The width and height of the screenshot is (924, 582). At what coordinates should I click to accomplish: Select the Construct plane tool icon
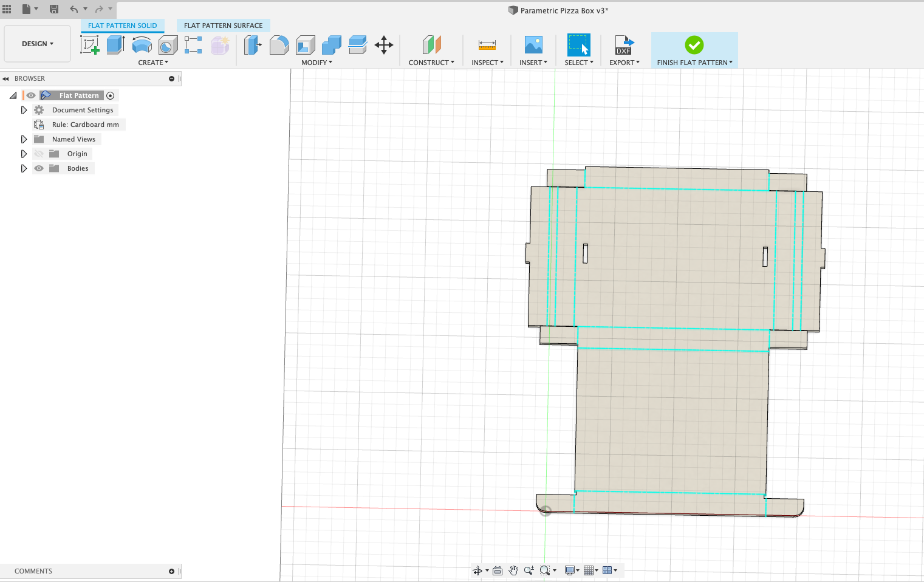(431, 44)
